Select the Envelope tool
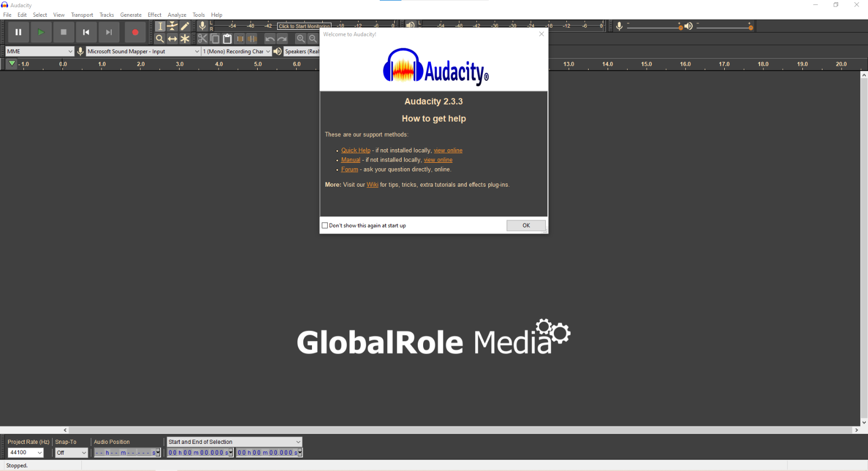The height and width of the screenshot is (471, 868). pos(173,26)
